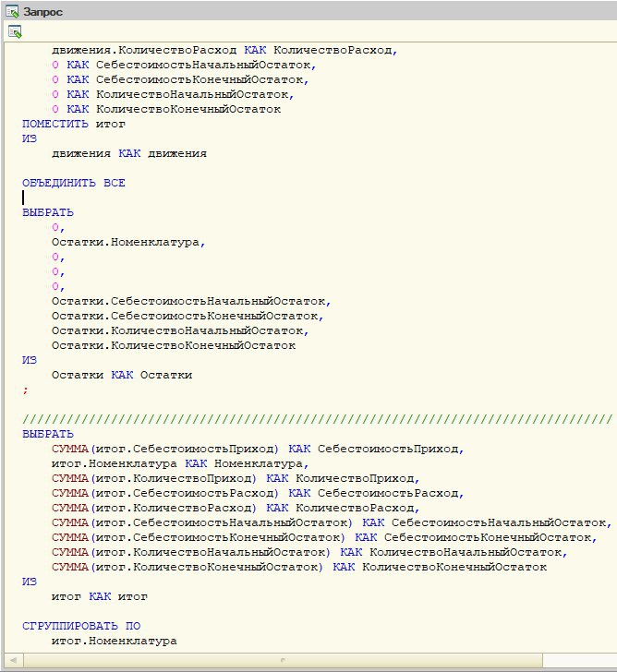Place cursor in line 'движения.КоличествоРасход КАК КоличествоРасход,'
617x672 pixels.
(224, 50)
